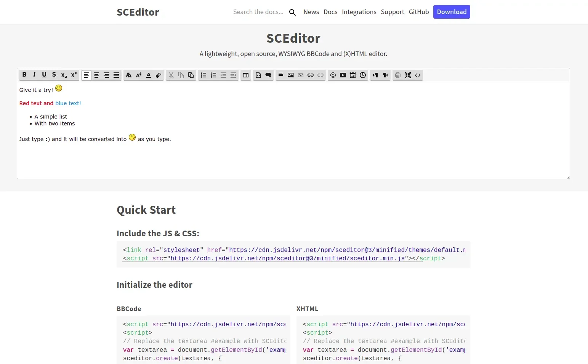Click the smiley in 'Just type :)' line
The width and height of the screenshot is (588, 364).
(x=132, y=137)
